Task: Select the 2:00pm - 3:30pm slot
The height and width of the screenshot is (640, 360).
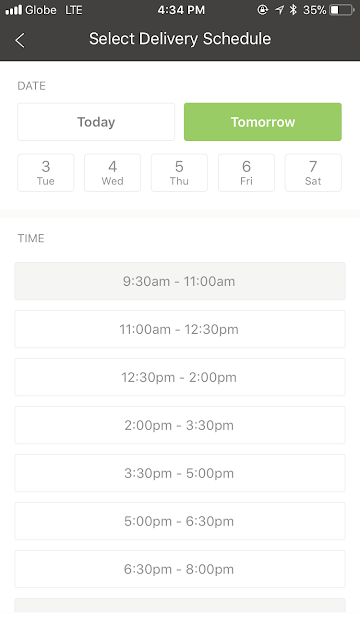Action: (x=180, y=425)
